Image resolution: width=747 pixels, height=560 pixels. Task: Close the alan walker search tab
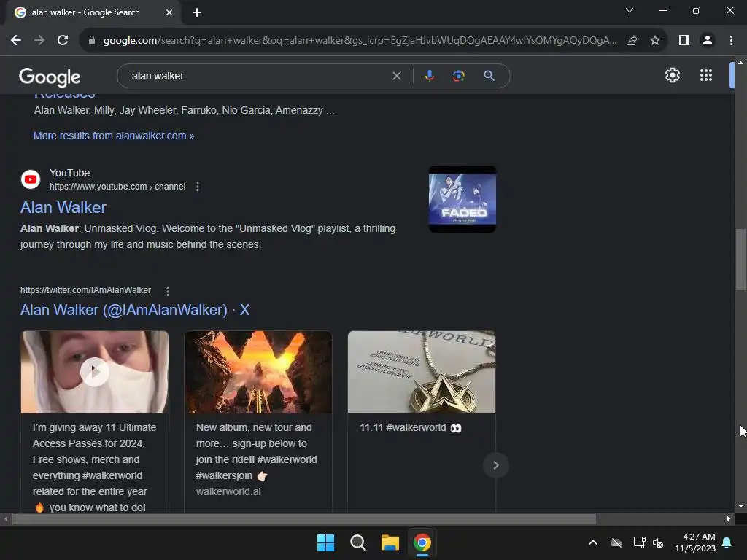pos(169,12)
